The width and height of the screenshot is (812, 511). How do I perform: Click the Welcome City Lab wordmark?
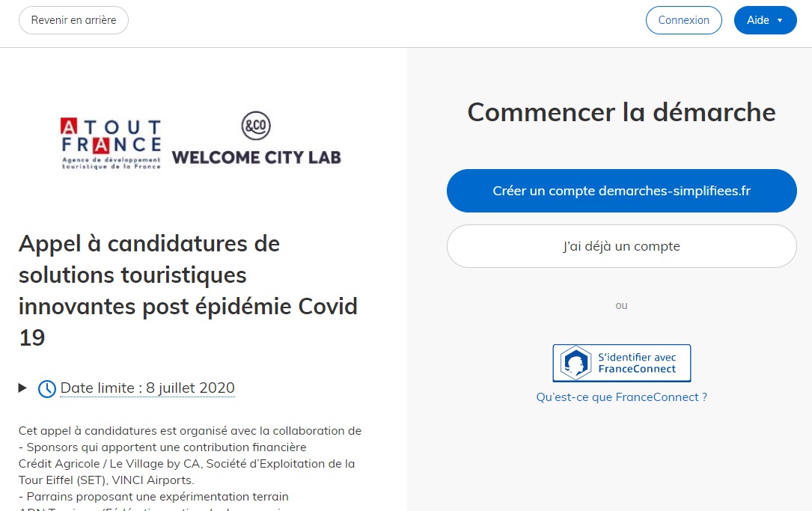pyautogui.click(x=256, y=157)
